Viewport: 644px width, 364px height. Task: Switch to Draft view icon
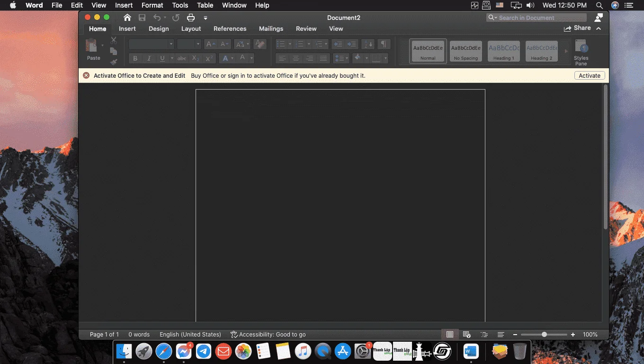501,335
